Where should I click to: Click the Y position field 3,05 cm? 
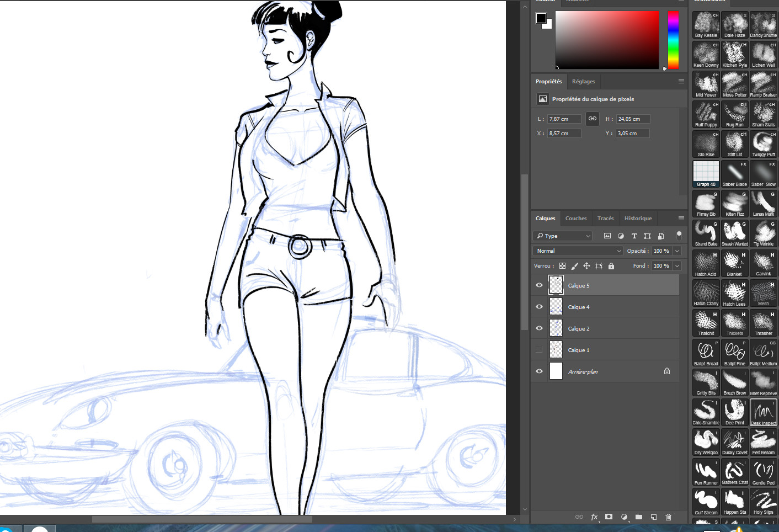click(633, 134)
